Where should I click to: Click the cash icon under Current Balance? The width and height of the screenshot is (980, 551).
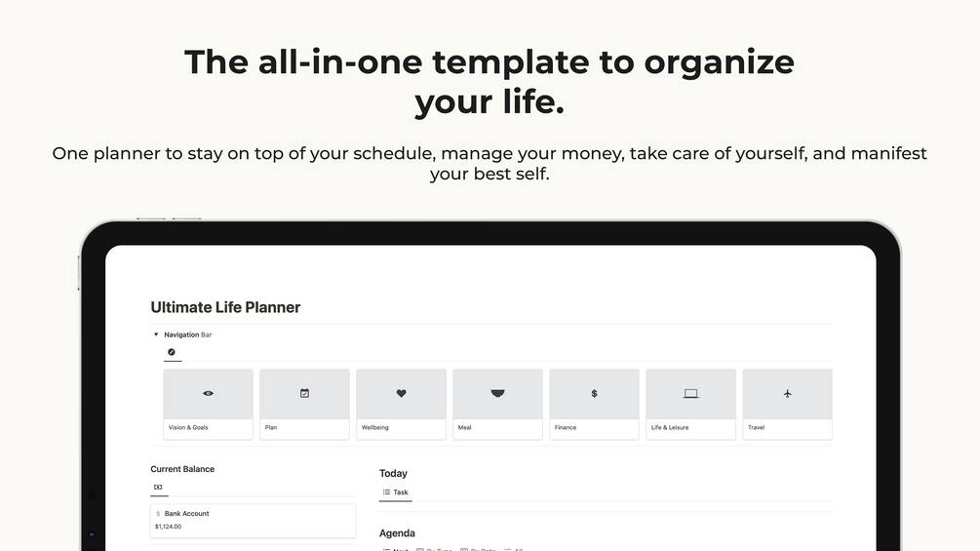click(x=158, y=487)
